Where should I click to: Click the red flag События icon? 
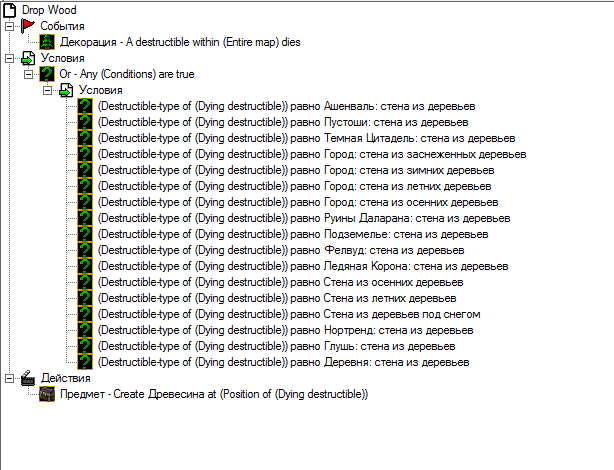click(28, 26)
